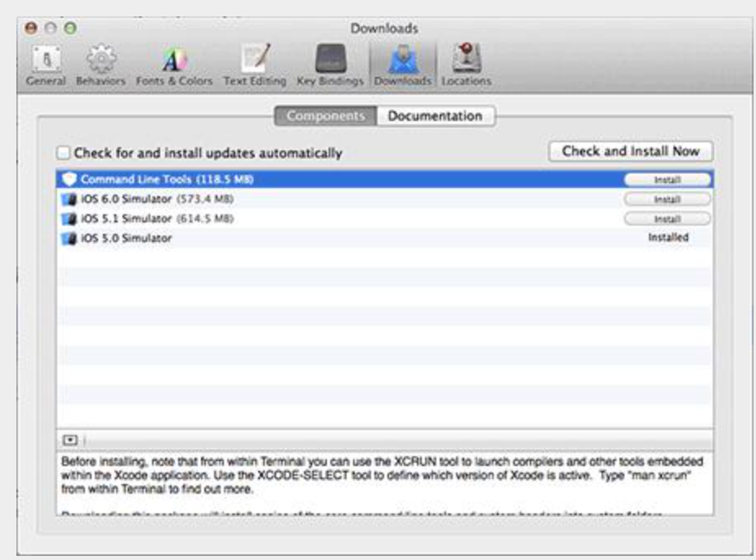Screen dimensions: 756x560
Task: Enable automatic update check and install
Action: 63,153
